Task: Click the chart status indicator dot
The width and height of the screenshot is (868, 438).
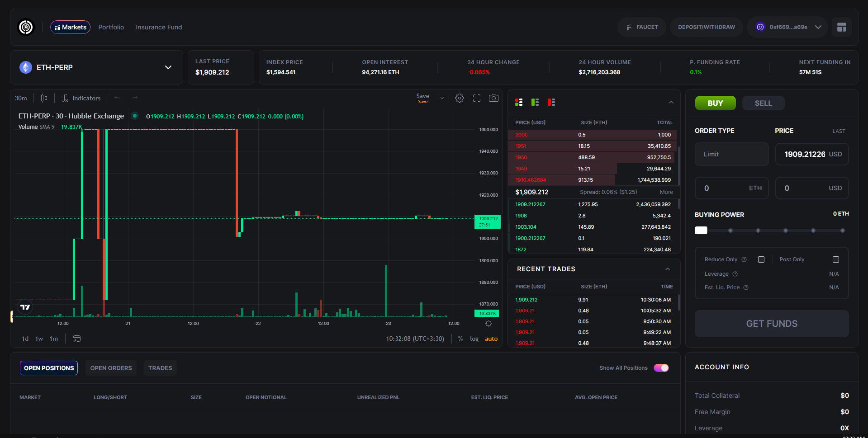Action: pyautogui.click(x=135, y=116)
